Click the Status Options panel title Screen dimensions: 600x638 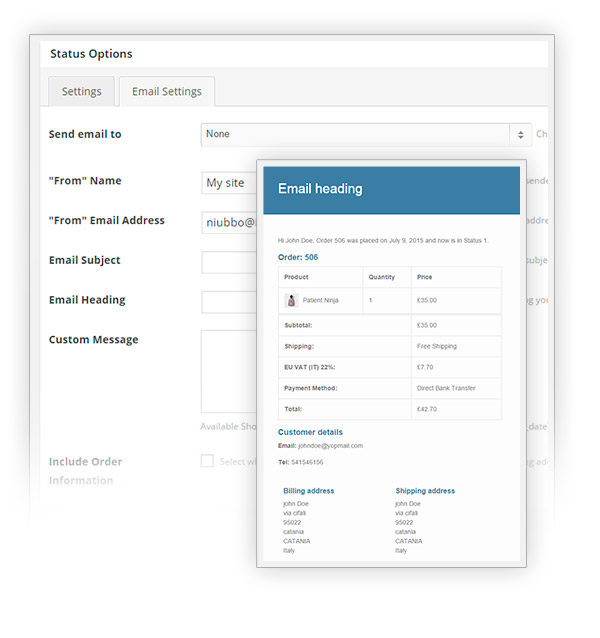pos(91,54)
